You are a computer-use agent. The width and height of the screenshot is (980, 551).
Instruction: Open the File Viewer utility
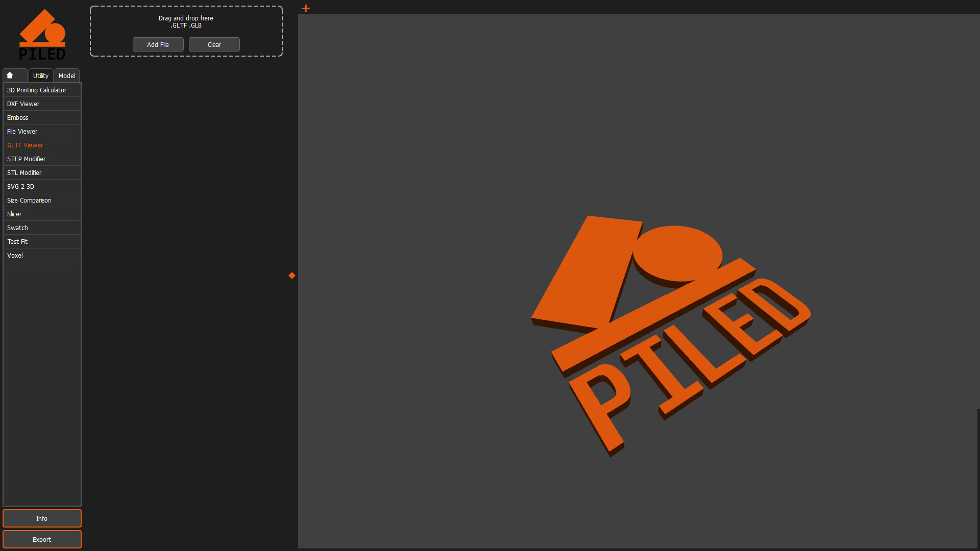click(x=22, y=131)
